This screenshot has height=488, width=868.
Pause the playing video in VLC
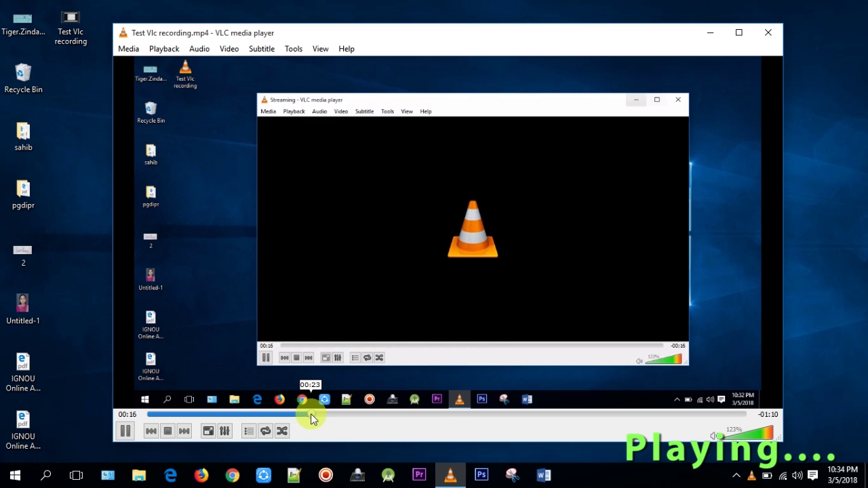pyautogui.click(x=125, y=430)
